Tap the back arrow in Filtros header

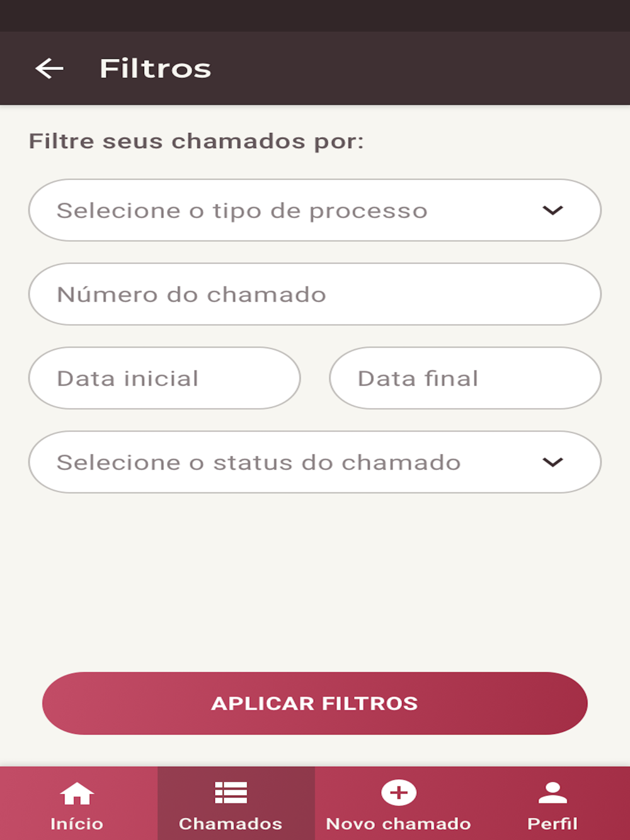coord(49,68)
